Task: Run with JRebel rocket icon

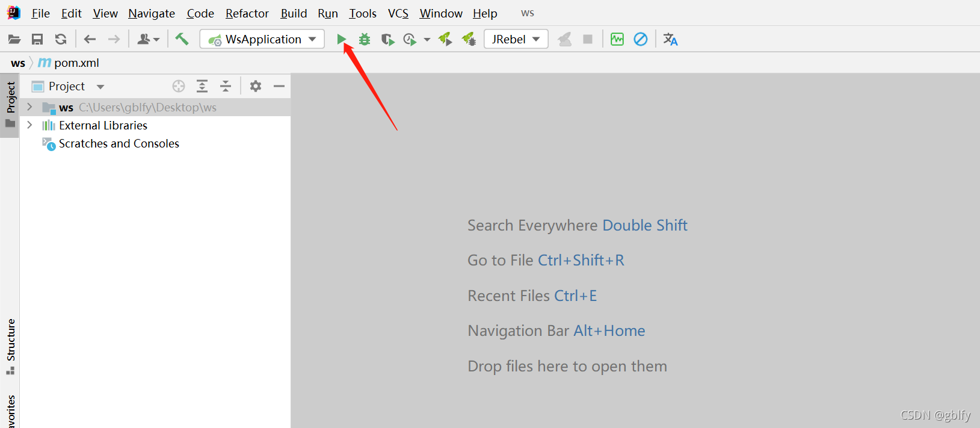Action: coord(445,40)
